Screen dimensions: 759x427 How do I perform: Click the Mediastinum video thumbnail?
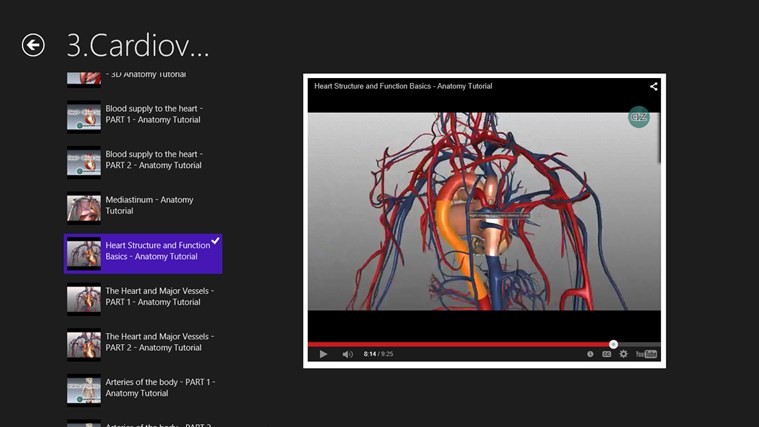coord(84,207)
